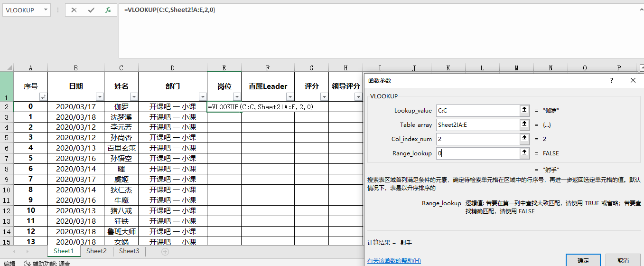644x266 pixels.
Task: Select cell containing 猪八戒
Action: 121,210
